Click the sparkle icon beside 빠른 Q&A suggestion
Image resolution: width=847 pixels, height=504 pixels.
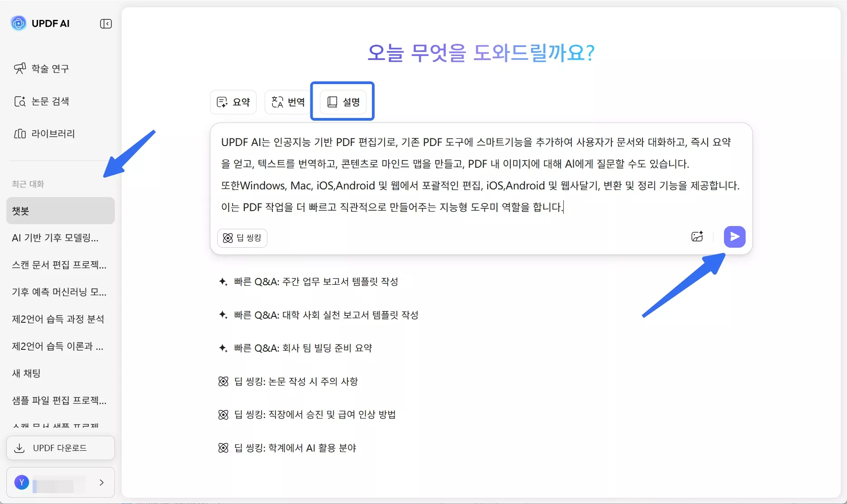[222, 281]
